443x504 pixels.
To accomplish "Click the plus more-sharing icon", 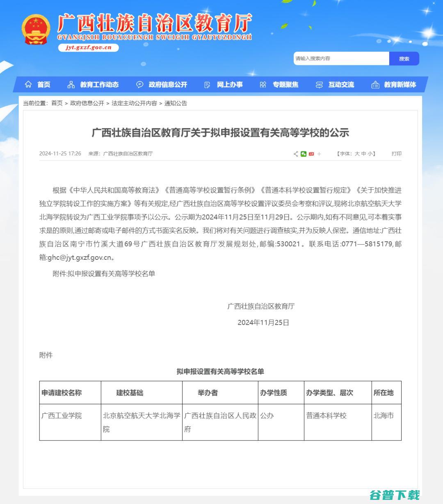I will 319,154.
